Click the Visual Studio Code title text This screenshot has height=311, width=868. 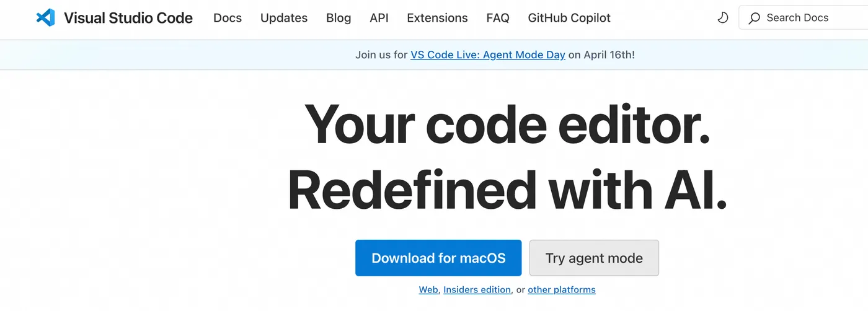coord(128,18)
